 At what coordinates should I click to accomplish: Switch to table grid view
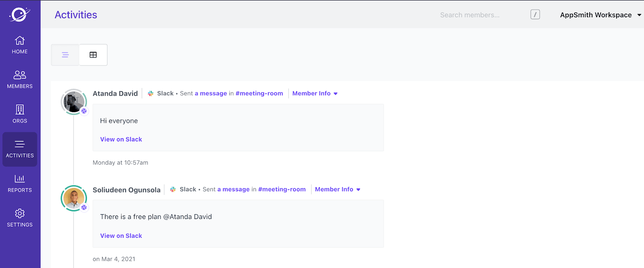click(93, 55)
